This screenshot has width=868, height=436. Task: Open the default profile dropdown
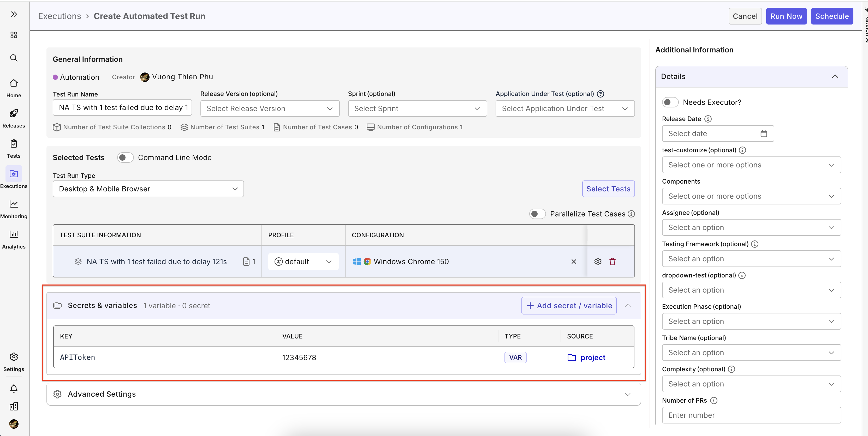tap(303, 262)
